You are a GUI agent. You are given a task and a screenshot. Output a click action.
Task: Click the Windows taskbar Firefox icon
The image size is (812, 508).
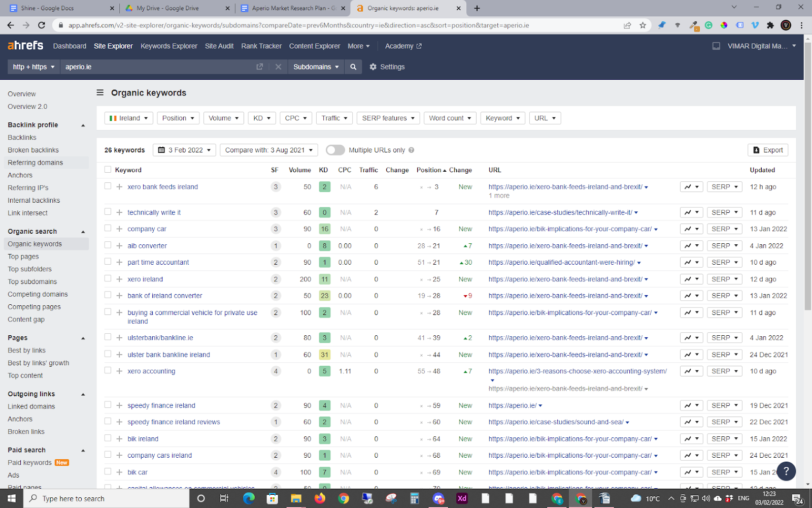tap(320, 498)
